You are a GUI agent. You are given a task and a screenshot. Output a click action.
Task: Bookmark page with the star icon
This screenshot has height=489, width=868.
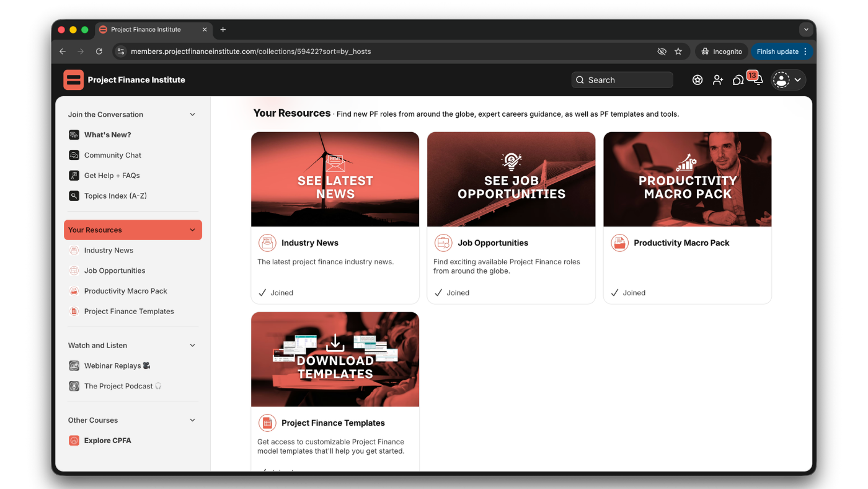678,52
